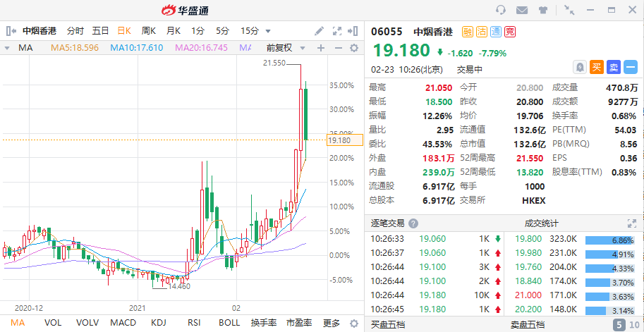The image size is (644, 332).
Task: Open the skin theme shirt icon
Action: pyautogui.click(x=543, y=10)
